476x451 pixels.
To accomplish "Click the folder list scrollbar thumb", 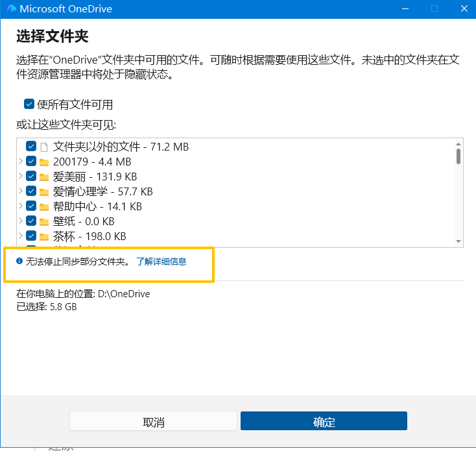I will pos(458,156).
